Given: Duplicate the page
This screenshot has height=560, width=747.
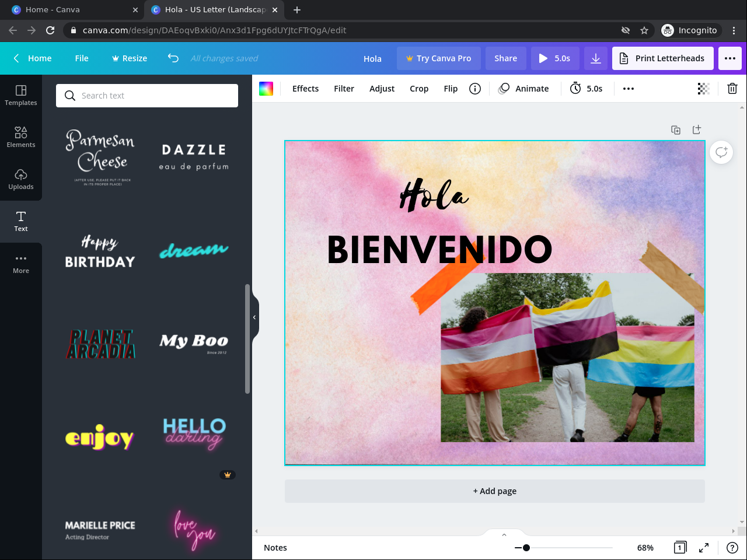Looking at the screenshot, I should (x=676, y=129).
